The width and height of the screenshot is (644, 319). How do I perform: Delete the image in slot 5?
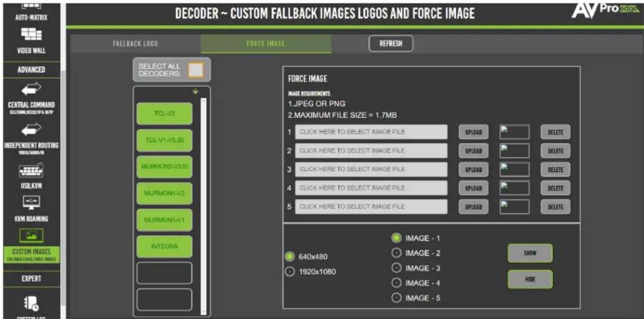point(555,207)
